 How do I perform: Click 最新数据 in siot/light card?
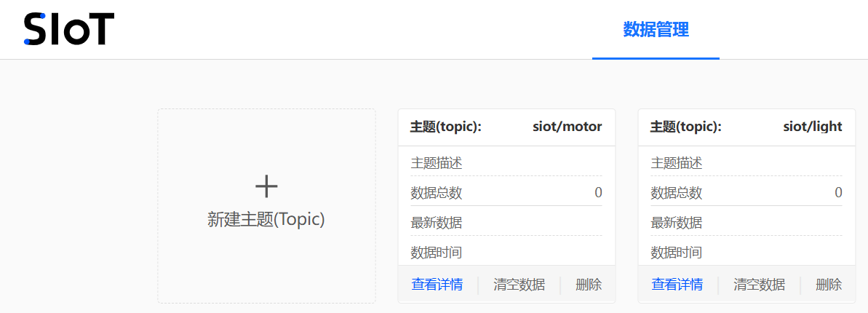677,223
